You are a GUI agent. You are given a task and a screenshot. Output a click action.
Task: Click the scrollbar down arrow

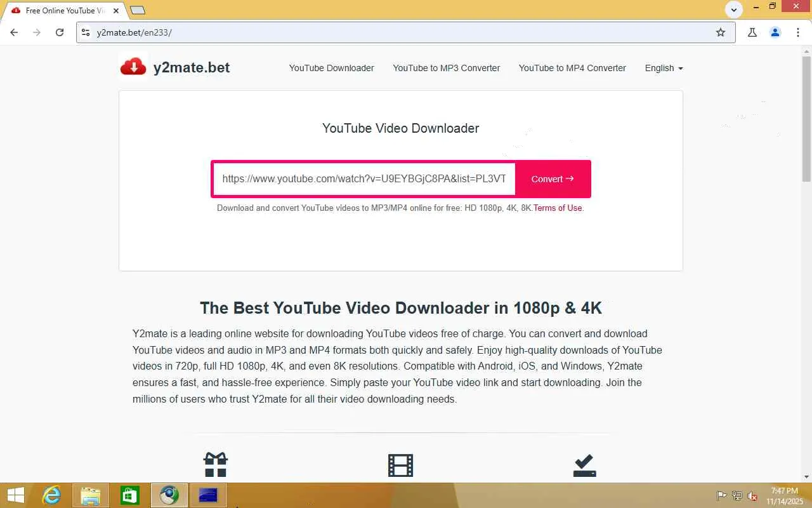pos(806,476)
